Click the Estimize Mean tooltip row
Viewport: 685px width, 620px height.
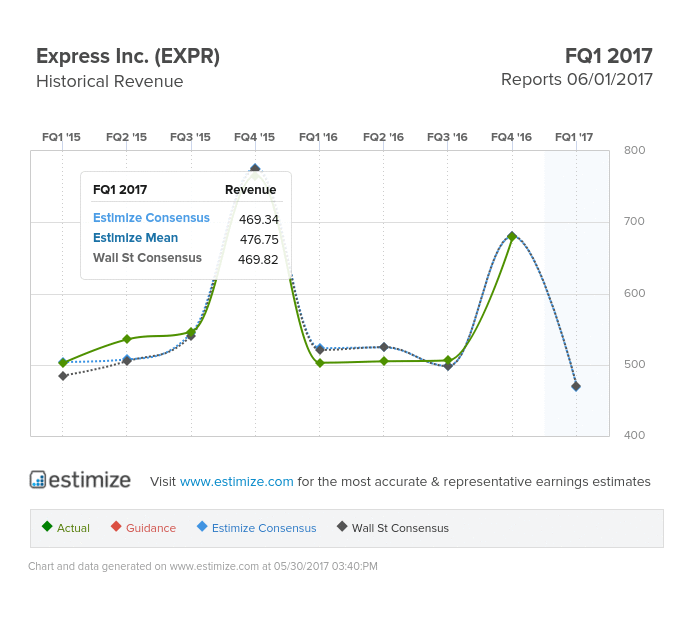(x=186, y=238)
